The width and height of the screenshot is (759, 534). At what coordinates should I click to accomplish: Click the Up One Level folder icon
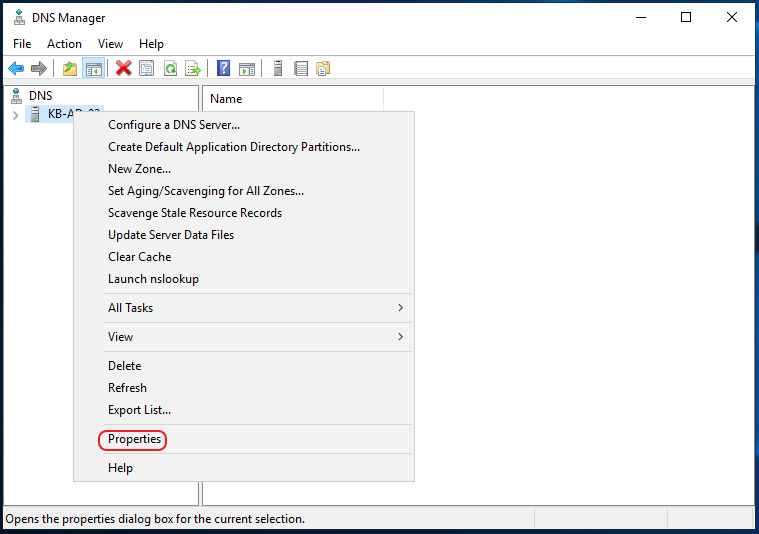pos(70,69)
